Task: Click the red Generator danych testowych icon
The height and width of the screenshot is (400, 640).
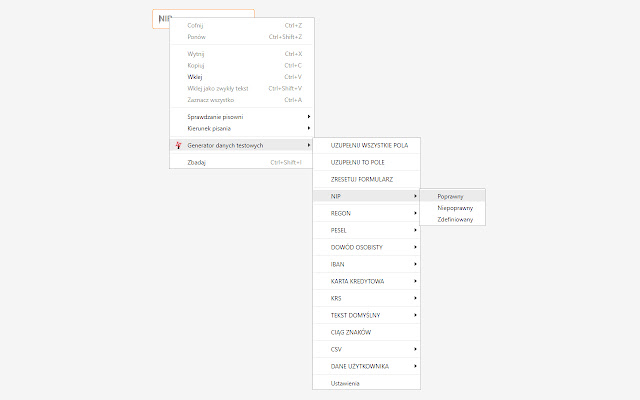Action: coord(178,145)
